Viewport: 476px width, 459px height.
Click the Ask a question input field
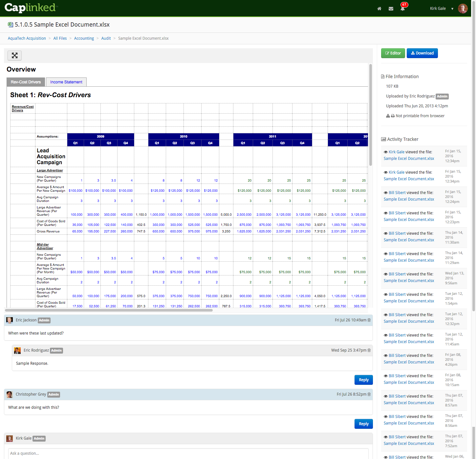click(x=188, y=453)
